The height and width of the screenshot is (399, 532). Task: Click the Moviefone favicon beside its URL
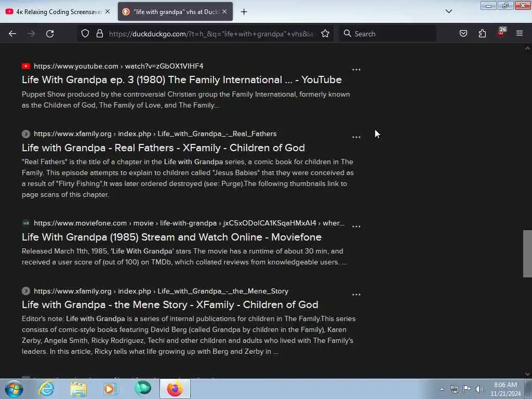pyautogui.click(x=26, y=223)
